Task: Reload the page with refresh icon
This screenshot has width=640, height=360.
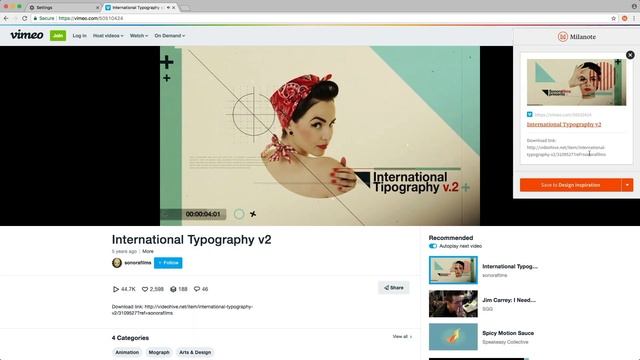Action: 24,18
